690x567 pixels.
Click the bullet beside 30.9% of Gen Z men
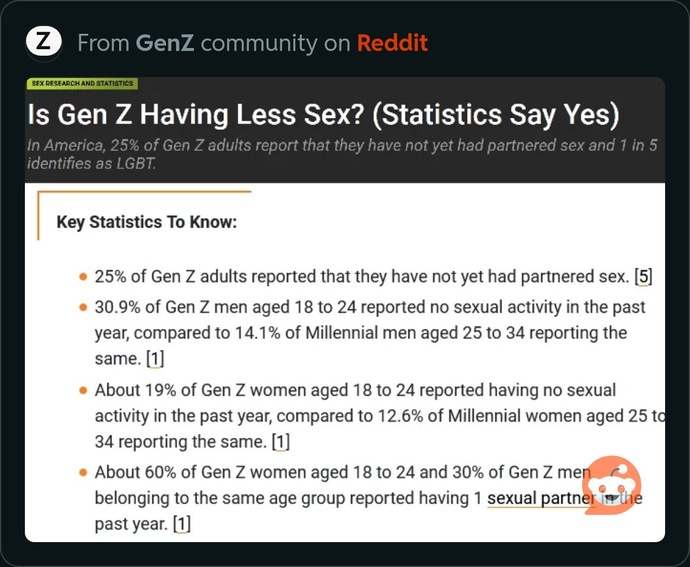click(x=83, y=307)
